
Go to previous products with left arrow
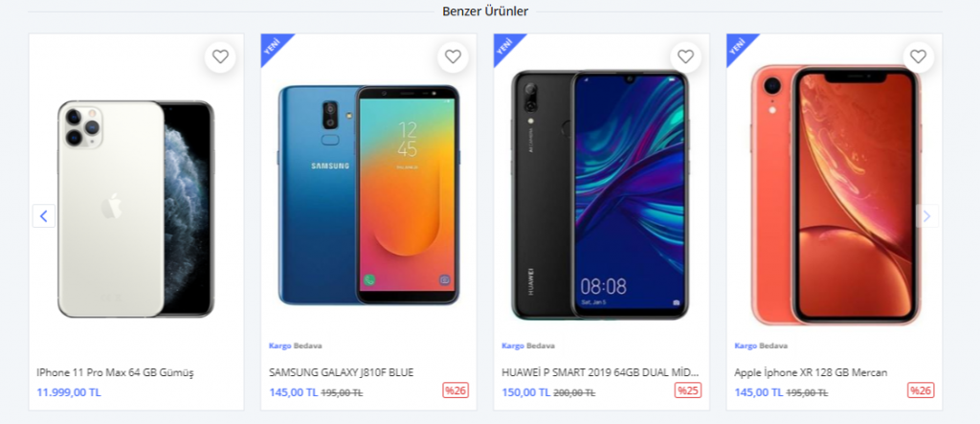[x=44, y=215]
